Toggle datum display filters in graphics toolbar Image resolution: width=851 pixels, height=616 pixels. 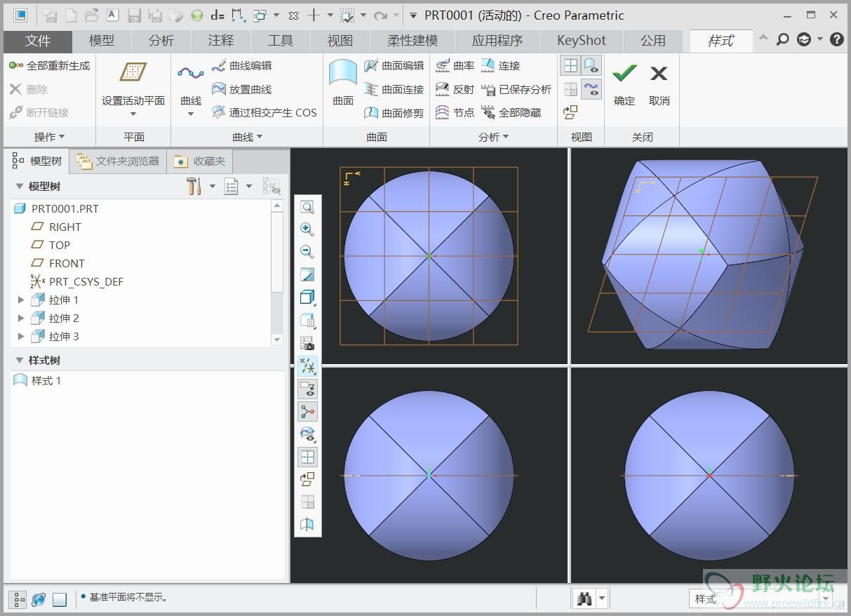(307, 366)
